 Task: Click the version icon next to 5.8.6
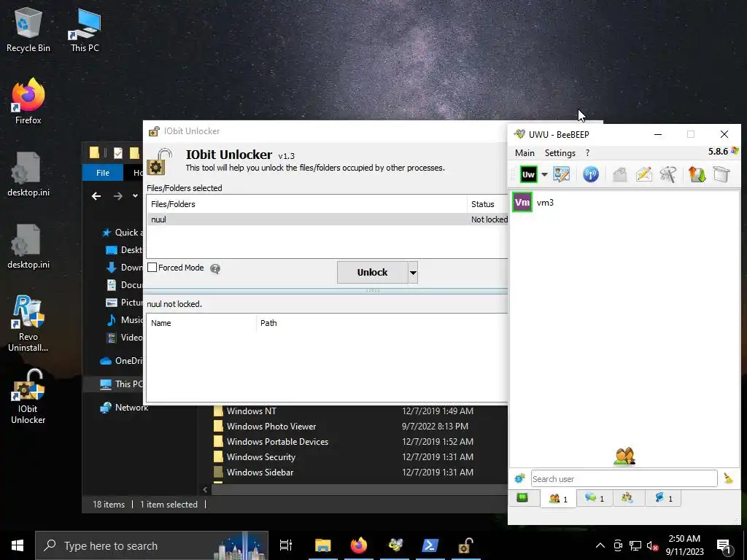coord(734,151)
